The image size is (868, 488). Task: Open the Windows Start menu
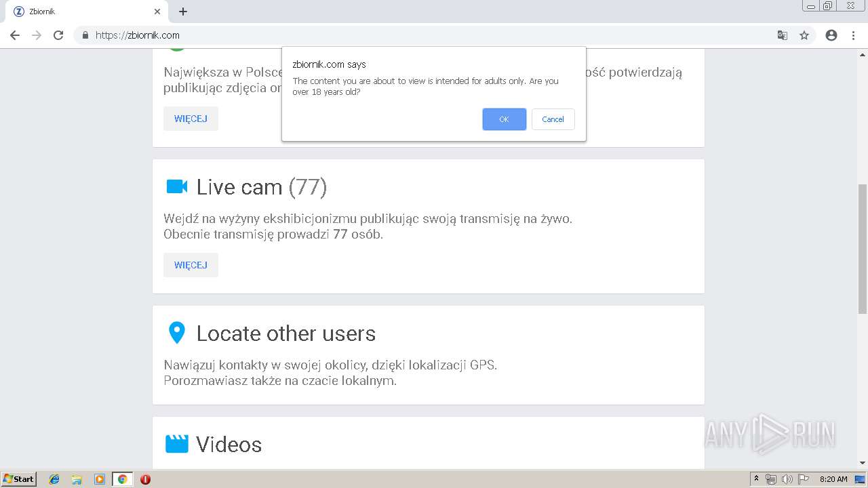click(19, 479)
